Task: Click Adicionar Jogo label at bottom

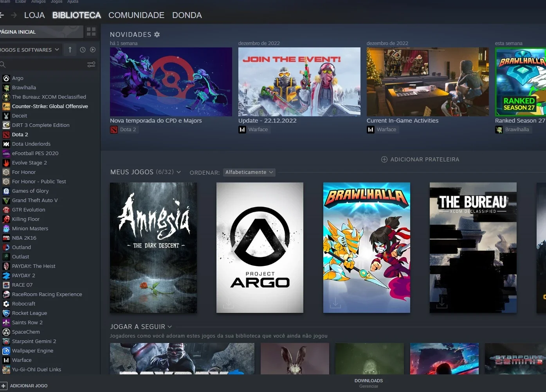Action: point(29,386)
